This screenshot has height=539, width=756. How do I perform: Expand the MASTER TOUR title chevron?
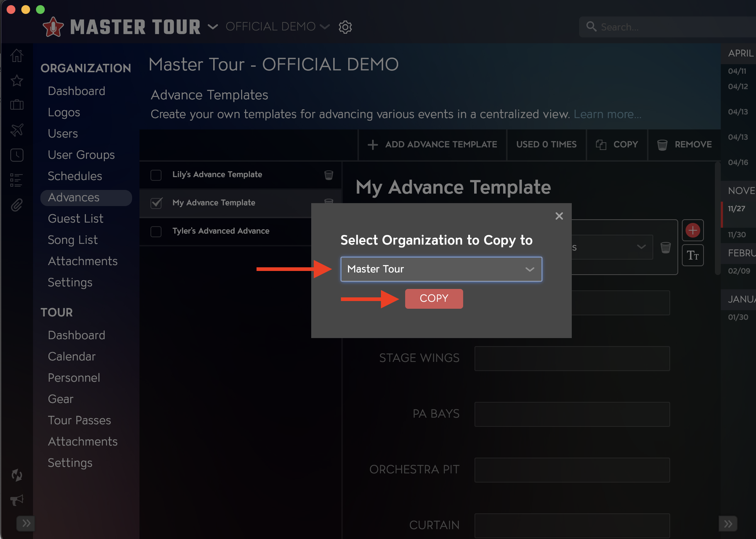[x=213, y=27]
